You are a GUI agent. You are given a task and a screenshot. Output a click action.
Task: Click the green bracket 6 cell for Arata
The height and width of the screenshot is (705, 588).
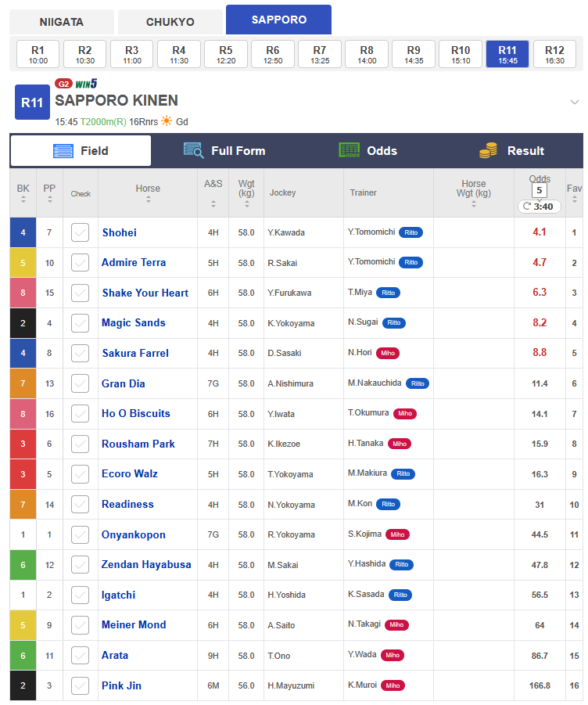23,656
